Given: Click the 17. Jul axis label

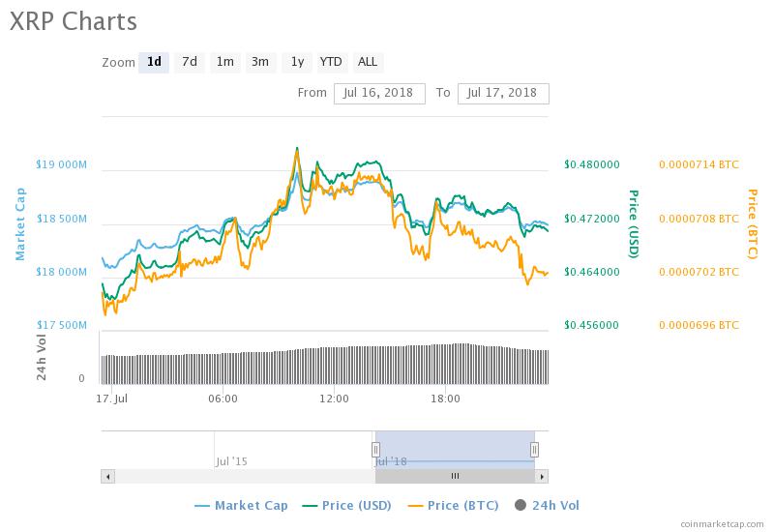Looking at the screenshot, I should pyautogui.click(x=111, y=399).
